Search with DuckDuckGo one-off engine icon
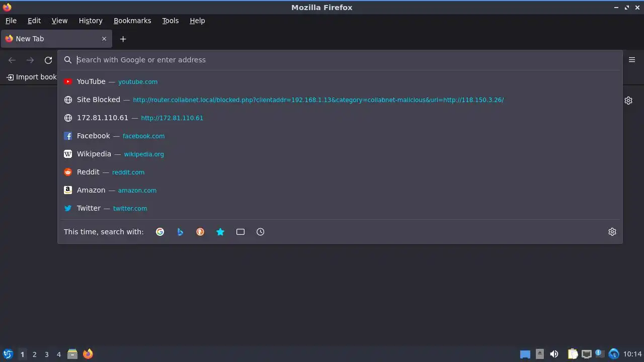This screenshot has height=362, width=644. point(200,232)
